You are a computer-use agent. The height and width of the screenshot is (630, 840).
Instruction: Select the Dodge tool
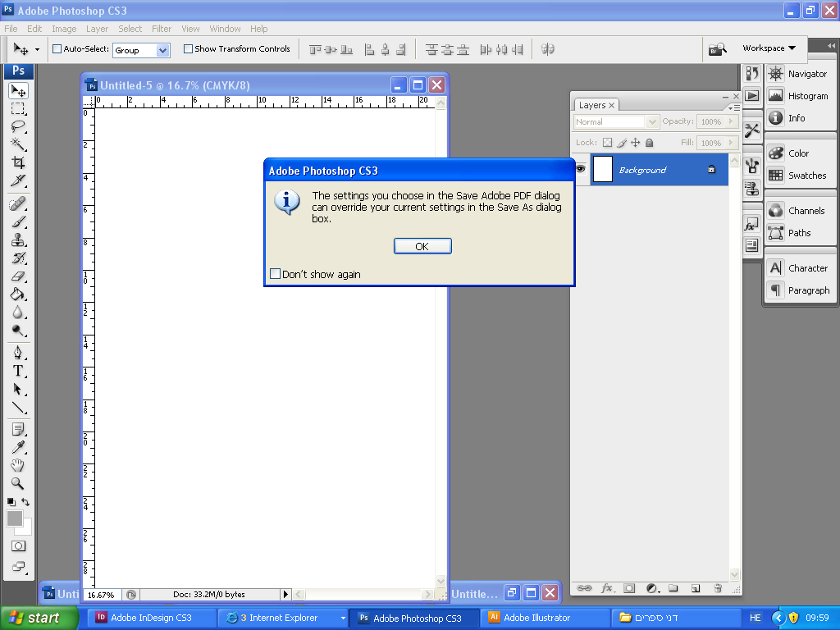(x=18, y=331)
